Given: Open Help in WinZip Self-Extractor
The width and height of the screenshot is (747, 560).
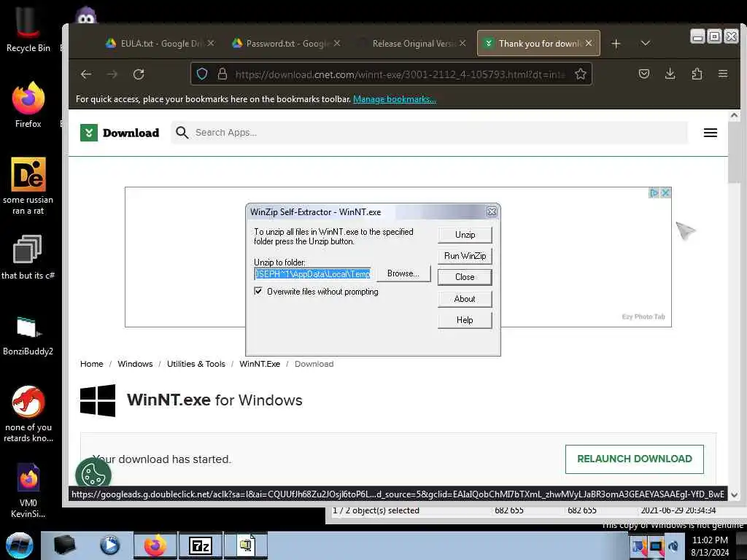Looking at the screenshot, I should pyautogui.click(x=465, y=320).
